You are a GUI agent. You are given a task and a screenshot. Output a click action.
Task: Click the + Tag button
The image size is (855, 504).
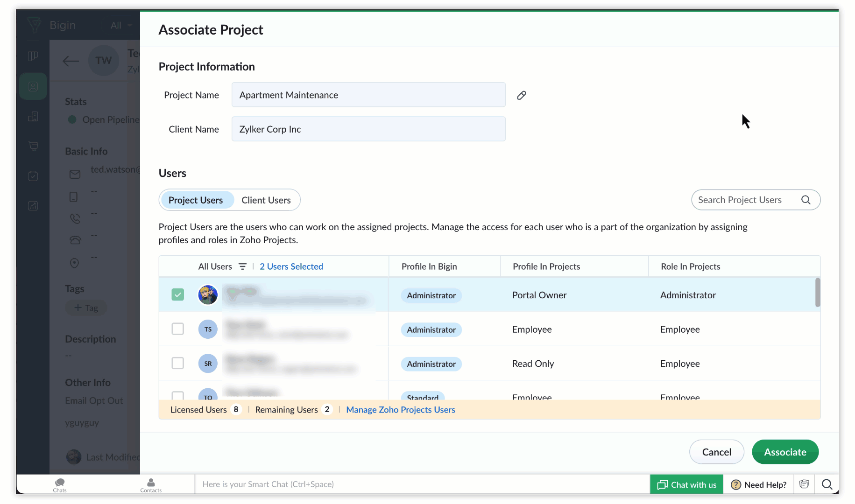[86, 308]
